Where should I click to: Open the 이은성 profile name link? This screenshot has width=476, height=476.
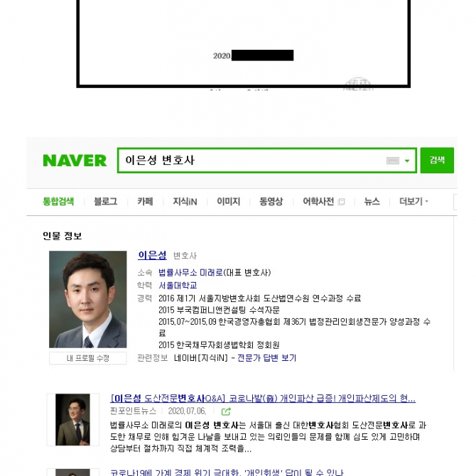(152, 255)
